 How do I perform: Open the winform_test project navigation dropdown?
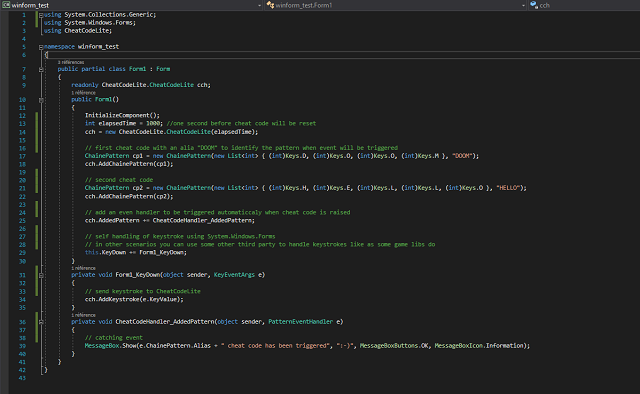tap(260, 6)
